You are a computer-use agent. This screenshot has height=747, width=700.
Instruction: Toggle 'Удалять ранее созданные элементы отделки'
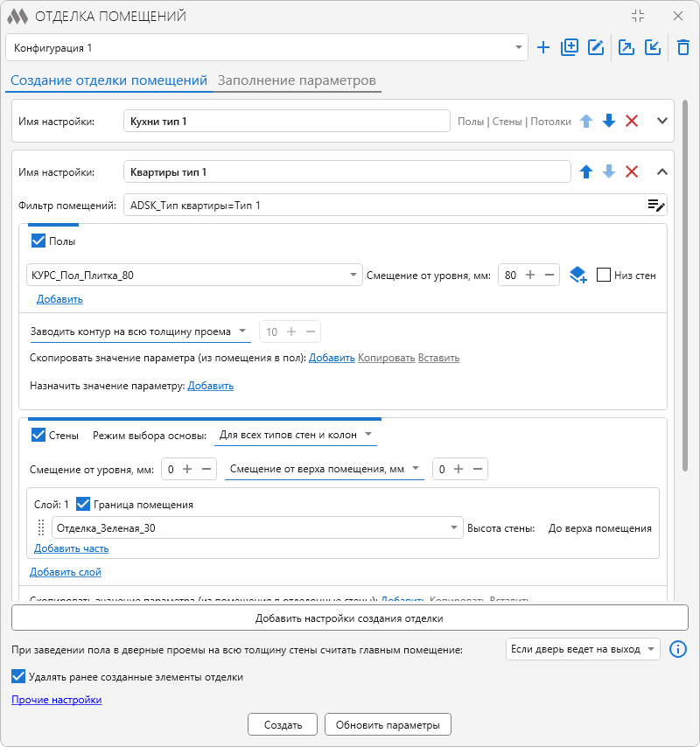tap(18, 676)
